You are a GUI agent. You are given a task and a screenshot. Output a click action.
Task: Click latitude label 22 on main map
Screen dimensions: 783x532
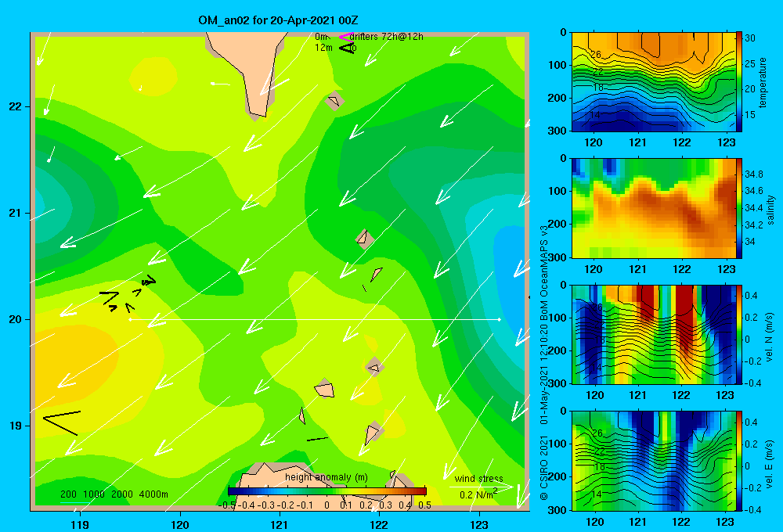click(x=15, y=107)
